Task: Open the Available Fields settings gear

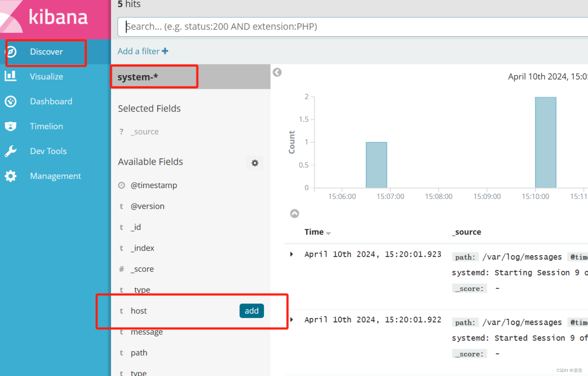Action: point(255,163)
